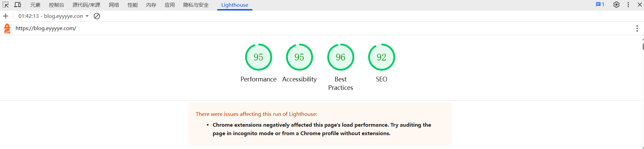Toggle the device toolbar icon
The height and width of the screenshot is (149, 644).
coord(18,5)
